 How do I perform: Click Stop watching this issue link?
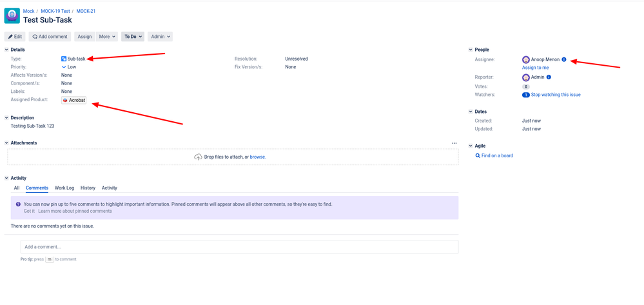(x=556, y=95)
